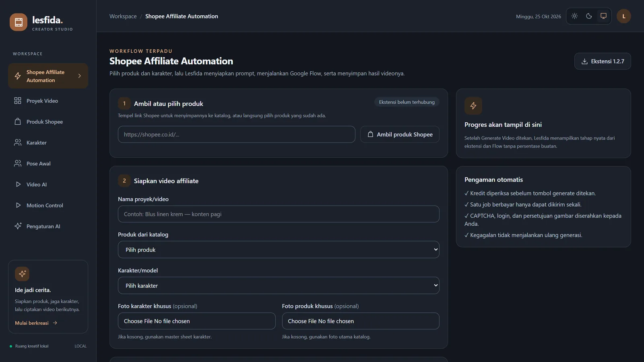
Task: Open Shopee Affiliate Automation sidebar item
Action: tap(48, 76)
